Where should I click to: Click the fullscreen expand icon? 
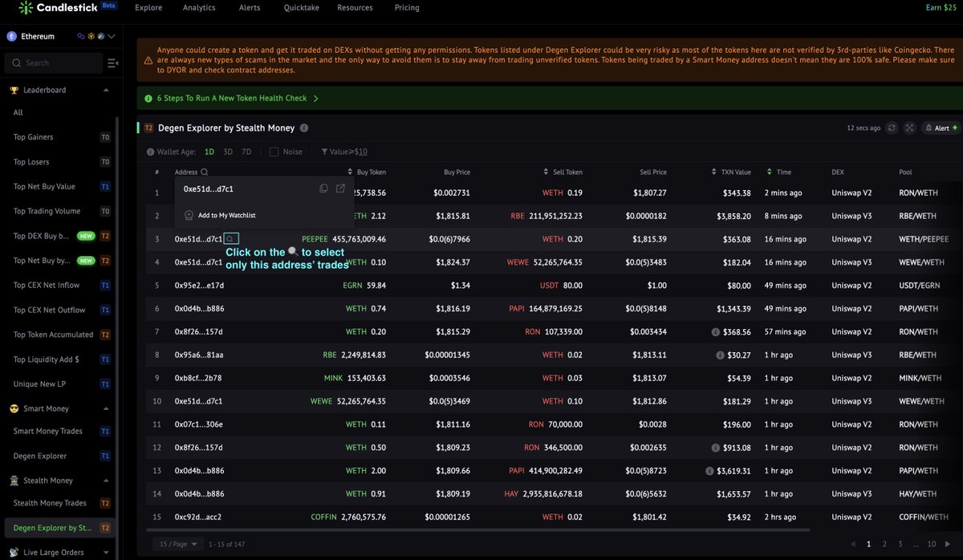point(909,128)
